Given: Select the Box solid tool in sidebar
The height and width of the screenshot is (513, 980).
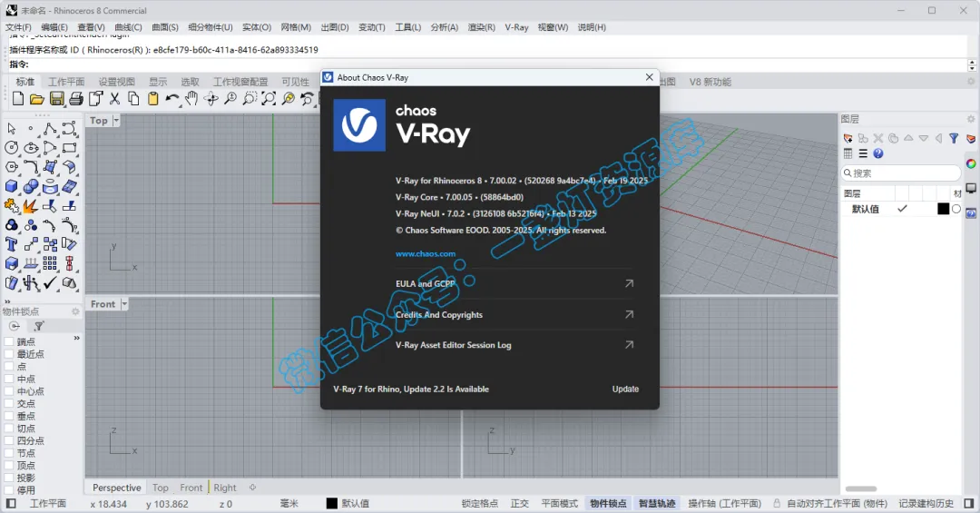Looking at the screenshot, I should (11, 186).
